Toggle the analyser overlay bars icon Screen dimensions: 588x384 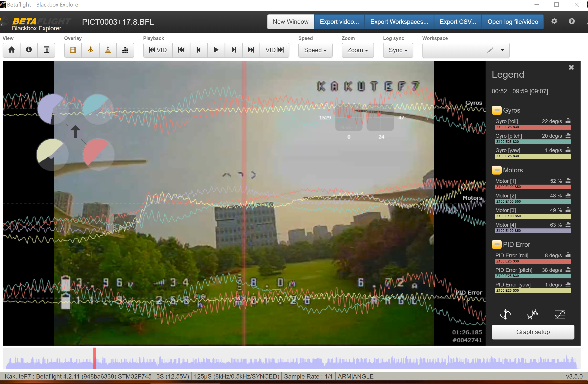(x=125, y=50)
